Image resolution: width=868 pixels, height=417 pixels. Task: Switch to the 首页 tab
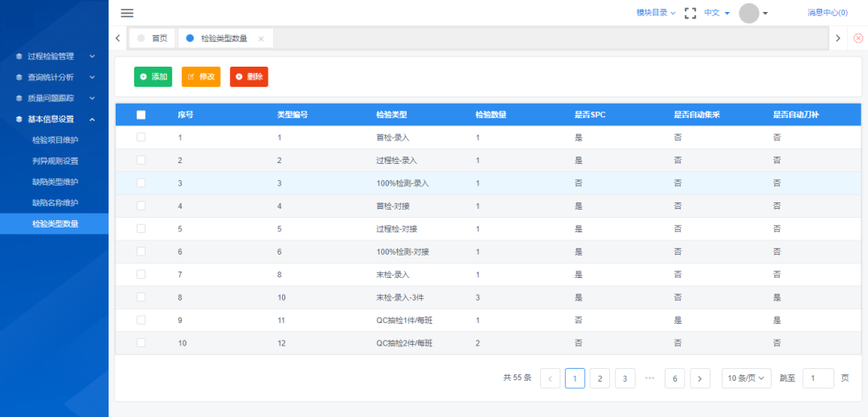click(152, 38)
